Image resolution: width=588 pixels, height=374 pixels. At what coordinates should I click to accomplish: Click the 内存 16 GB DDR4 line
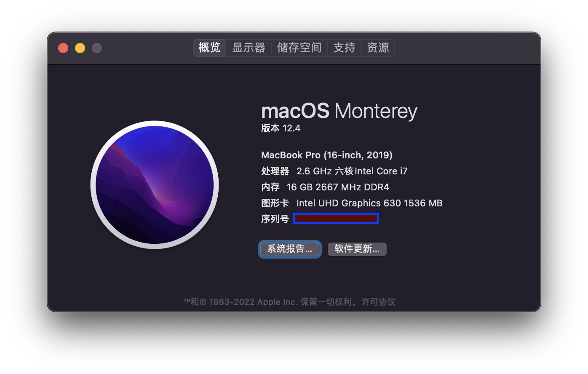[x=325, y=187]
